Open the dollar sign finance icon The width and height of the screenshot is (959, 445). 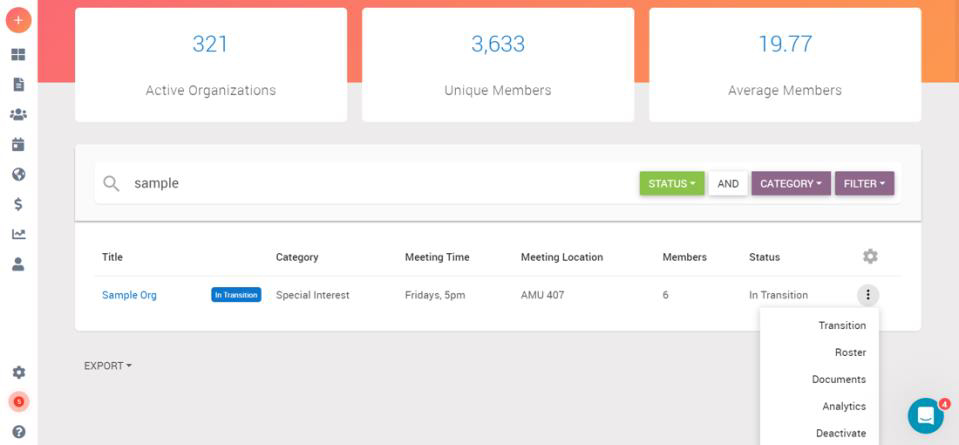[18, 204]
